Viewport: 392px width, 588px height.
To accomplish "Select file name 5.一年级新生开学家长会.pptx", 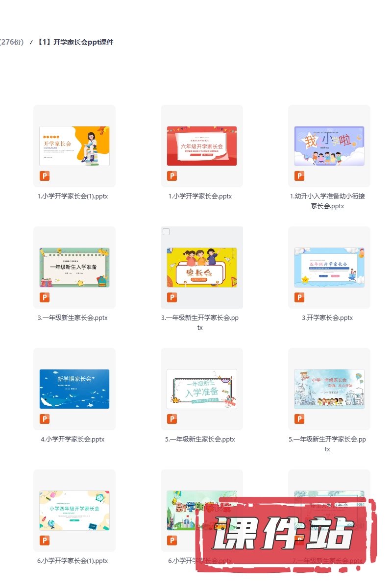I will click(x=327, y=444).
